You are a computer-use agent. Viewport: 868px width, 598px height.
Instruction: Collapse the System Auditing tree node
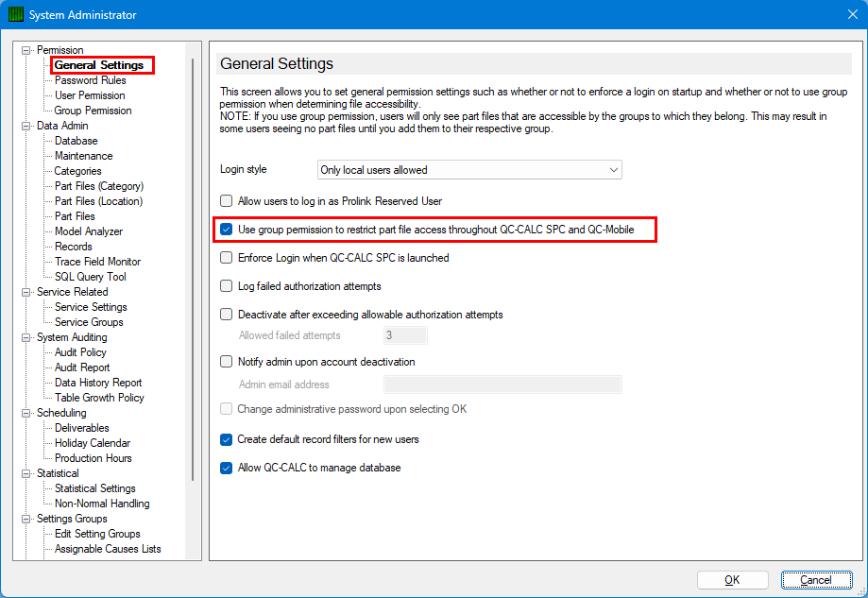coord(26,337)
